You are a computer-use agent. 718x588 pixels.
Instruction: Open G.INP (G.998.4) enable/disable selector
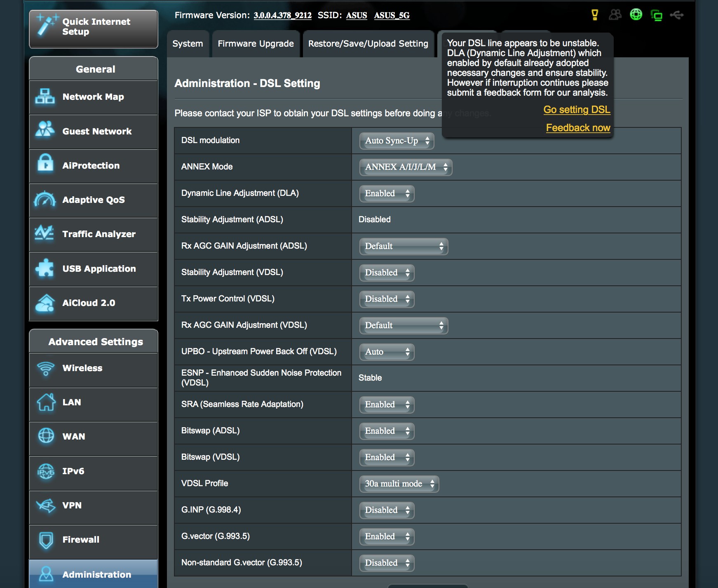coord(387,510)
